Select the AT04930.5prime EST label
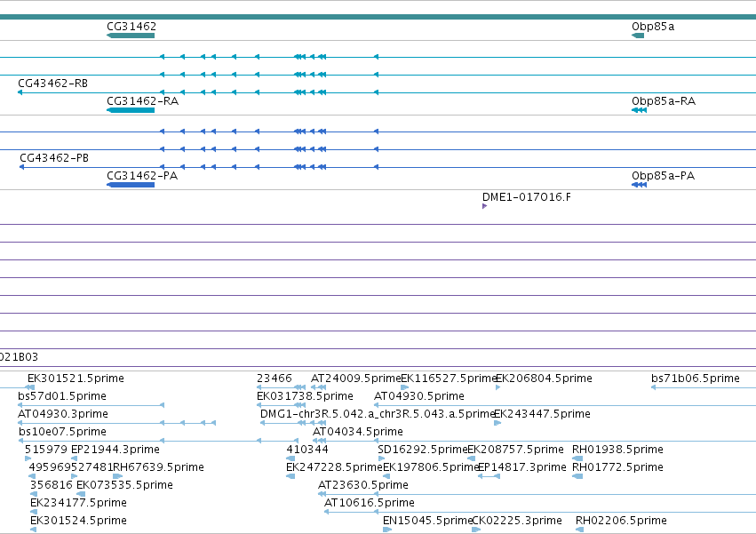Image resolution: width=756 pixels, height=534 pixels. click(x=419, y=396)
